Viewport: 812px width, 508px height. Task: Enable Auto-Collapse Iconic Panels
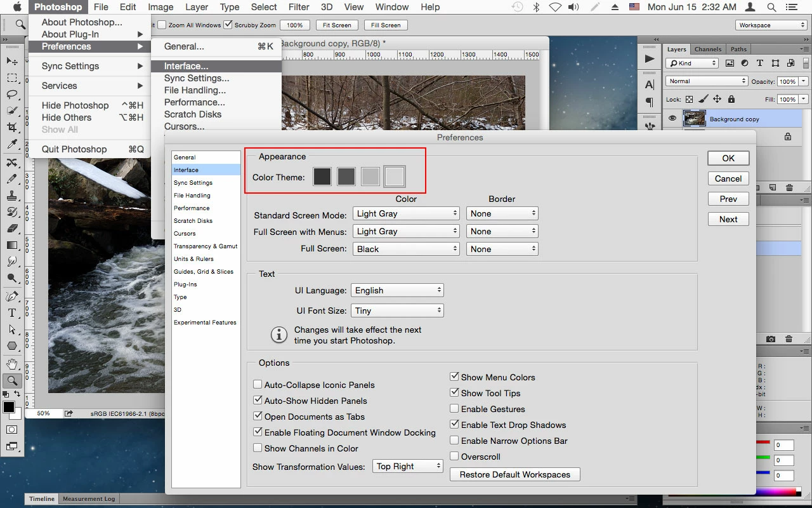pos(258,385)
